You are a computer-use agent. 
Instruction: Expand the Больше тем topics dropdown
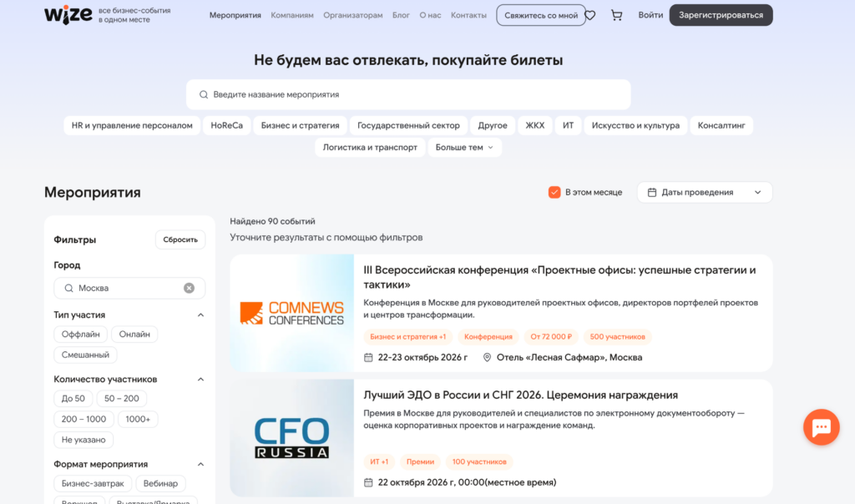click(464, 148)
